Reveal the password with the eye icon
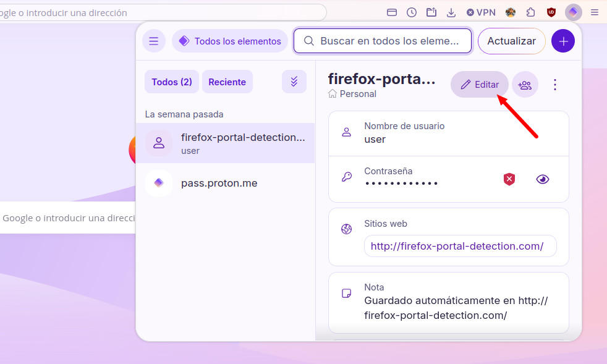Image resolution: width=607 pixels, height=364 pixels. (x=542, y=179)
